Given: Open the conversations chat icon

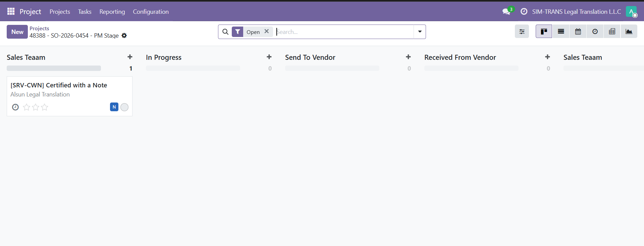Looking at the screenshot, I should pos(506,11).
